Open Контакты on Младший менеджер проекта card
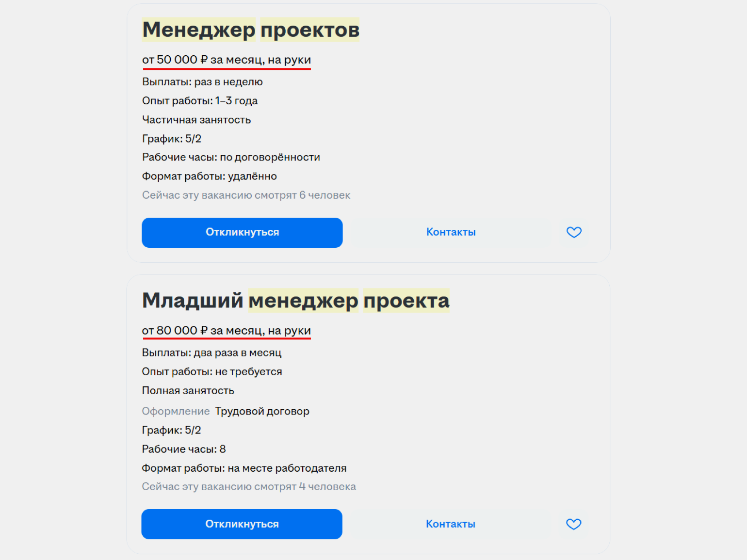747x560 pixels. coord(450,524)
